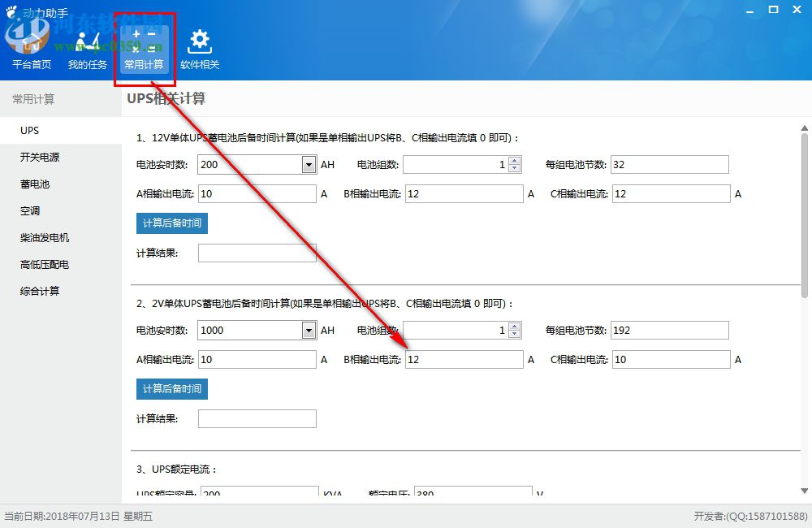Image resolution: width=812 pixels, height=528 pixels.
Task: Click the first 计算后备时间 button
Action: click(171, 223)
